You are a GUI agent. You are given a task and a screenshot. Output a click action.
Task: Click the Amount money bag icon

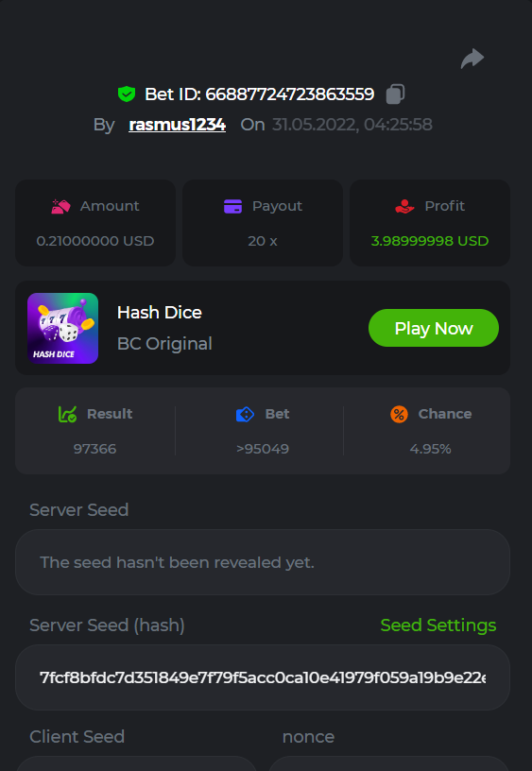61,206
